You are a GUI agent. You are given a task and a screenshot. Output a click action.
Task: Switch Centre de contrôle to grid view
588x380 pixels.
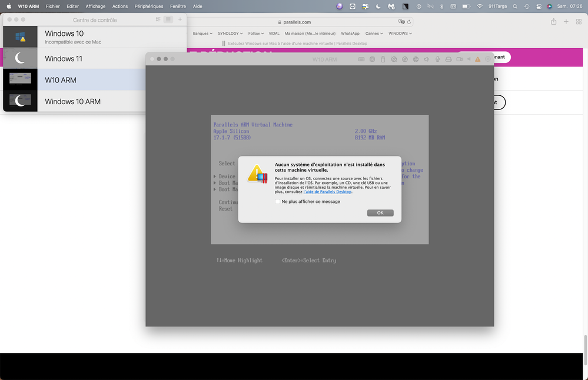(x=158, y=19)
